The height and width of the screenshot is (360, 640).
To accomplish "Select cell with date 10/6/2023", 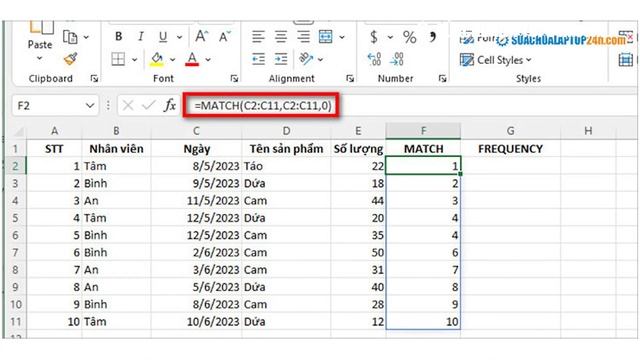I will [196, 322].
